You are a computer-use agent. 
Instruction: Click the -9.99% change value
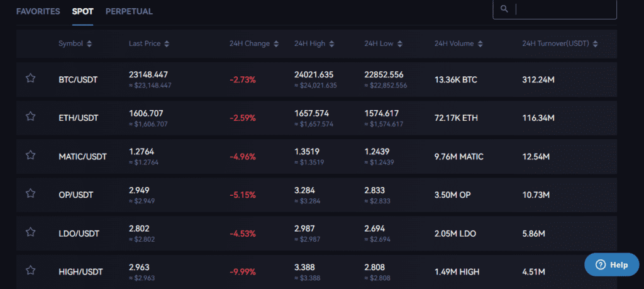[243, 272]
